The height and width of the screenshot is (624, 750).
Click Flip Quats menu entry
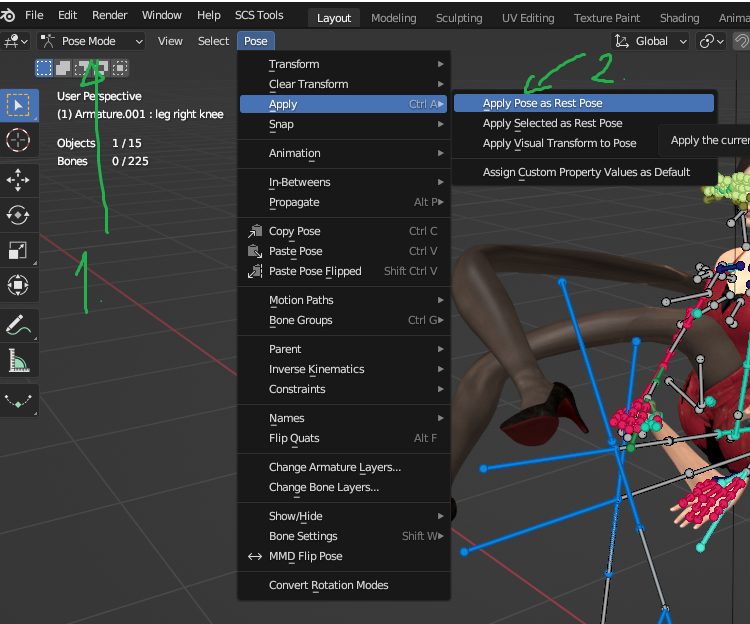coord(343,438)
